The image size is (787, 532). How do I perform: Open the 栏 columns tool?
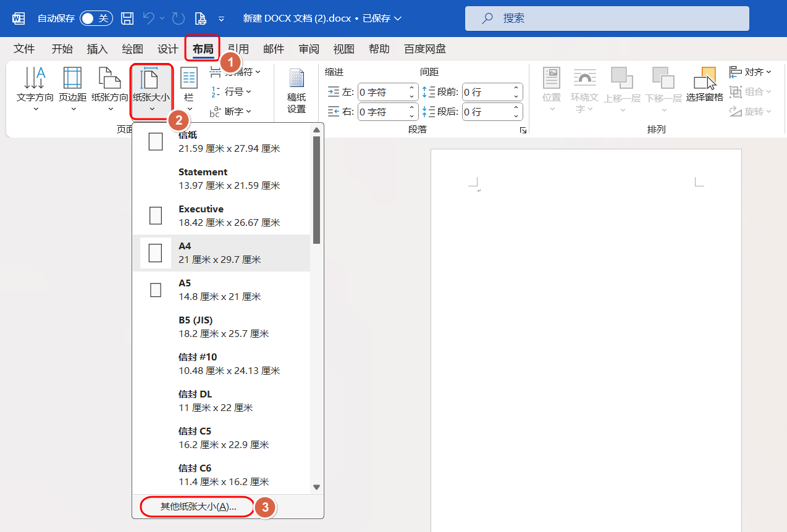pyautogui.click(x=189, y=89)
